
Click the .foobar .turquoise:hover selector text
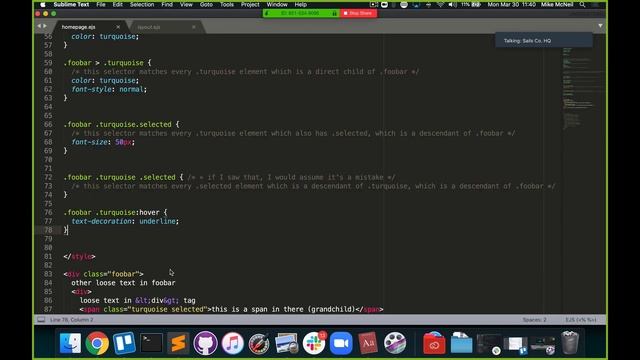tap(111, 212)
